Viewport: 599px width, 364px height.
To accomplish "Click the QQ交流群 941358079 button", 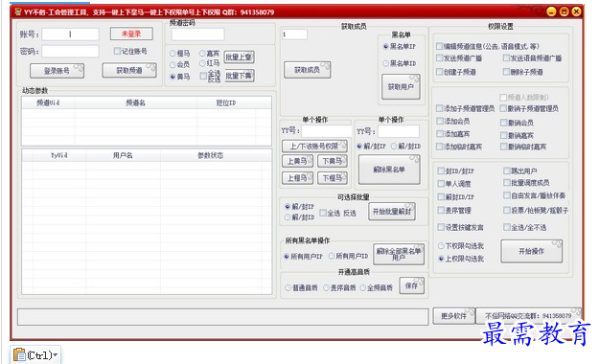I will [528, 316].
